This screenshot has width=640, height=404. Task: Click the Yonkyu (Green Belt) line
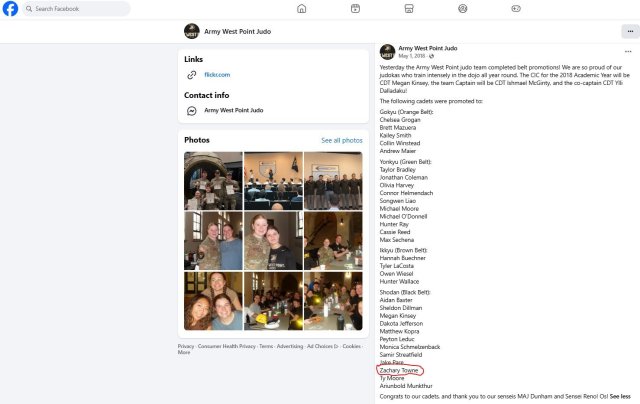click(x=405, y=162)
